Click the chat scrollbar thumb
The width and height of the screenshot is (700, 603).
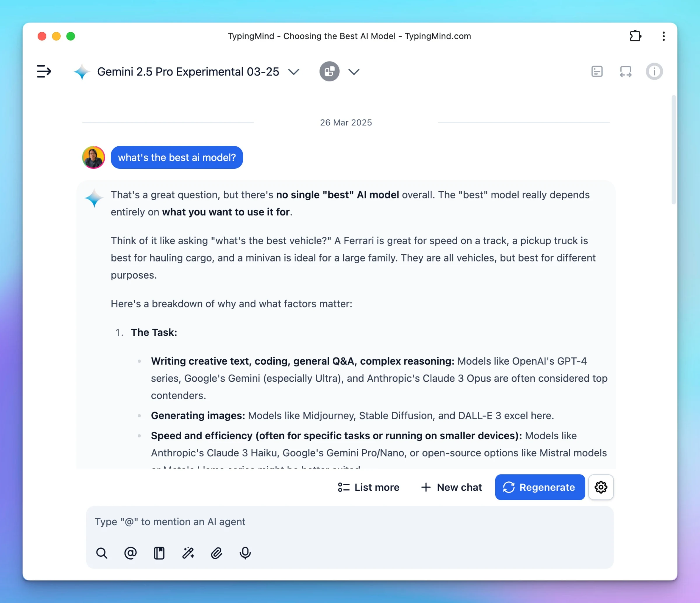pyautogui.click(x=674, y=150)
